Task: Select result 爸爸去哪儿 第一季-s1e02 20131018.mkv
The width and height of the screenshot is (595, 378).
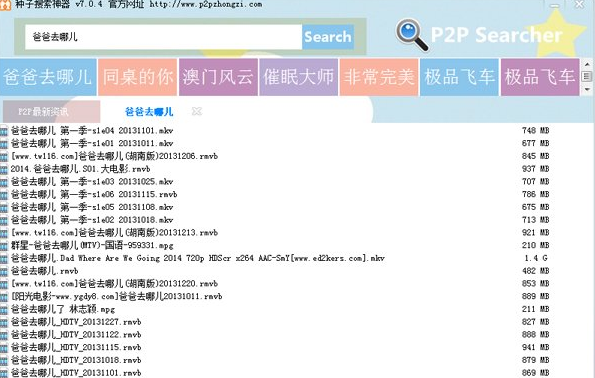Action: (92, 220)
